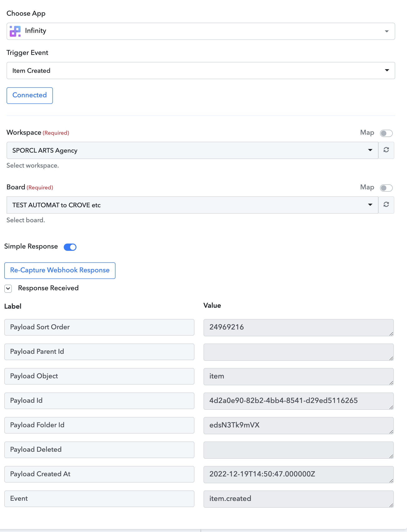Toggle the Board Map switch

click(x=386, y=188)
